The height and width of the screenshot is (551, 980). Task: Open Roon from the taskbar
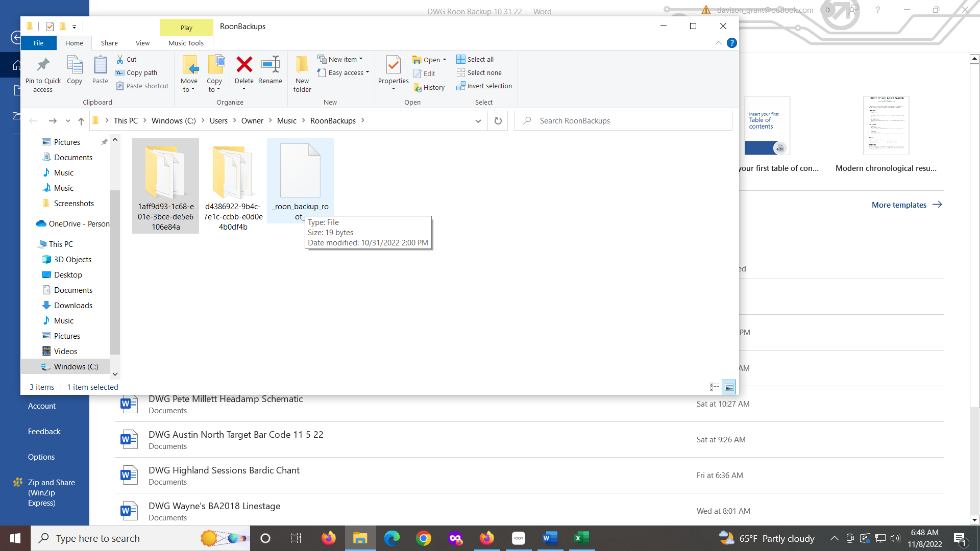tap(518, 538)
